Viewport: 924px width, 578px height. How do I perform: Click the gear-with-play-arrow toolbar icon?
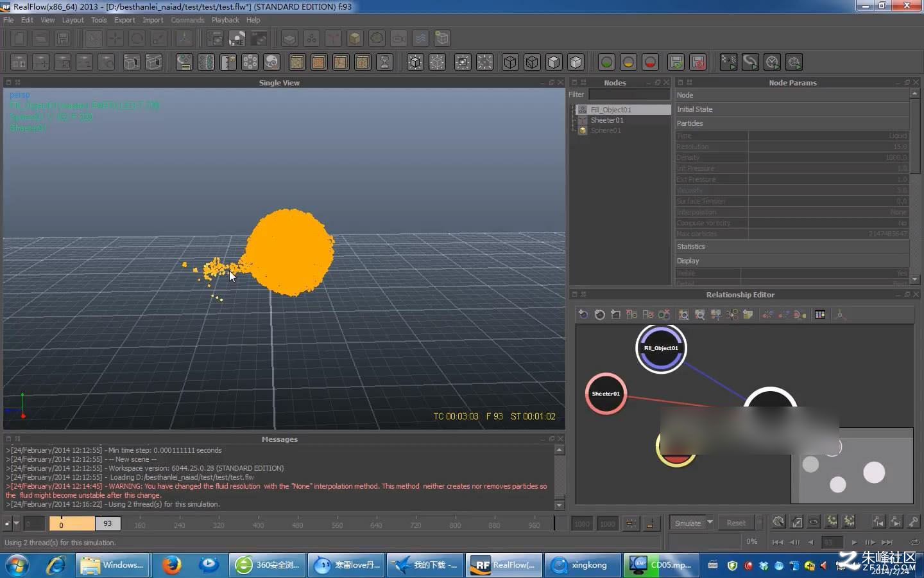click(x=794, y=62)
